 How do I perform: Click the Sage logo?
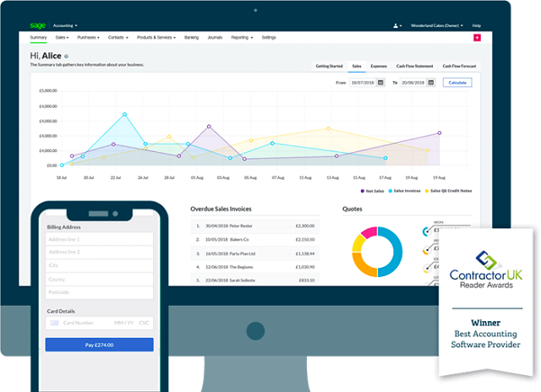click(x=38, y=26)
